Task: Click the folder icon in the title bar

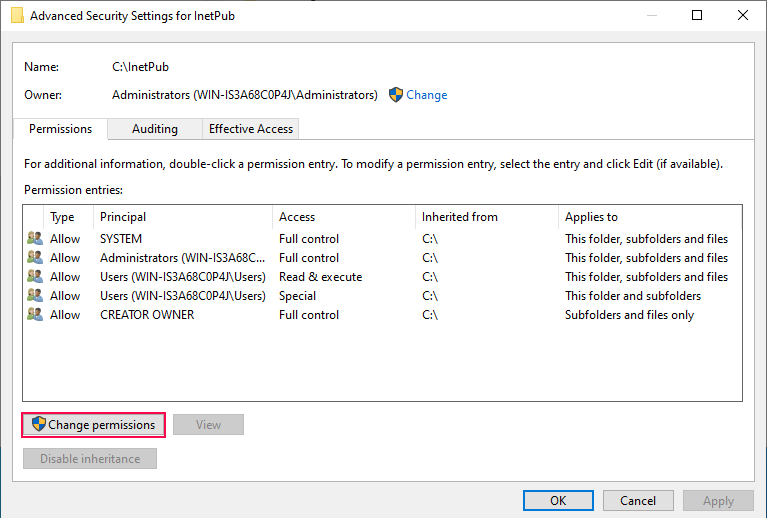Action: click(x=17, y=16)
